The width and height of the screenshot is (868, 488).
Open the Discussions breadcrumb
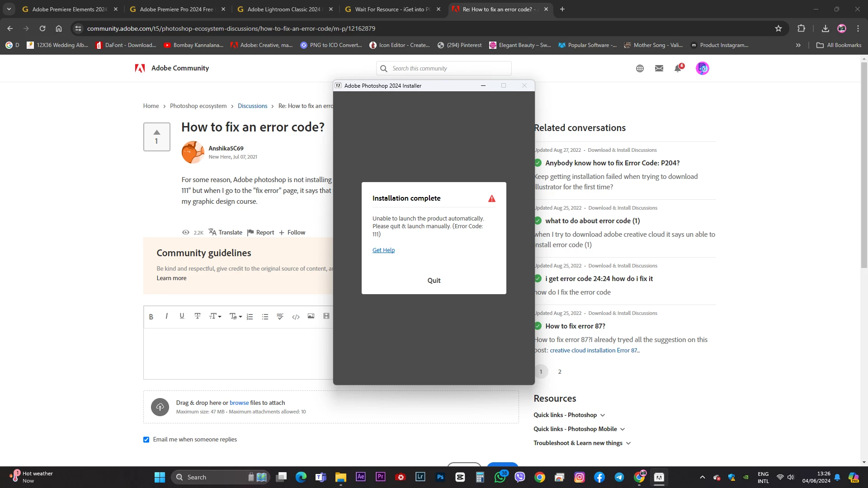(x=252, y=106)
